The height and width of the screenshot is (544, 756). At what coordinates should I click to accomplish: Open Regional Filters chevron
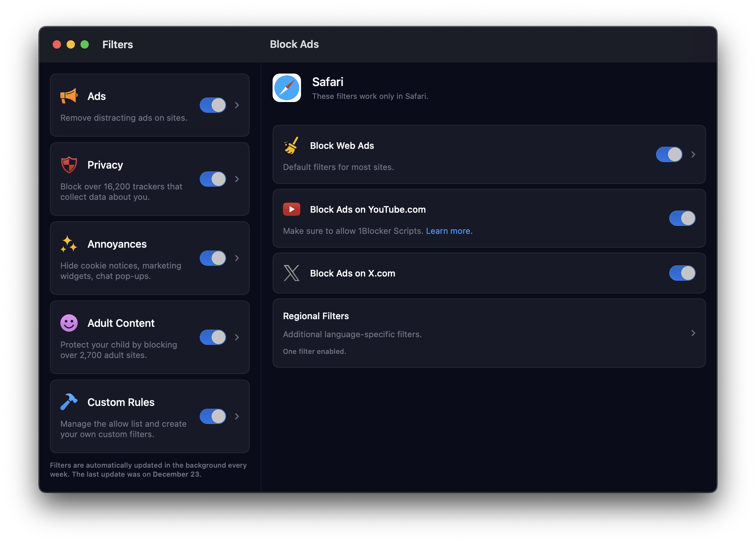pyautogui.click(x=693, y=333)
